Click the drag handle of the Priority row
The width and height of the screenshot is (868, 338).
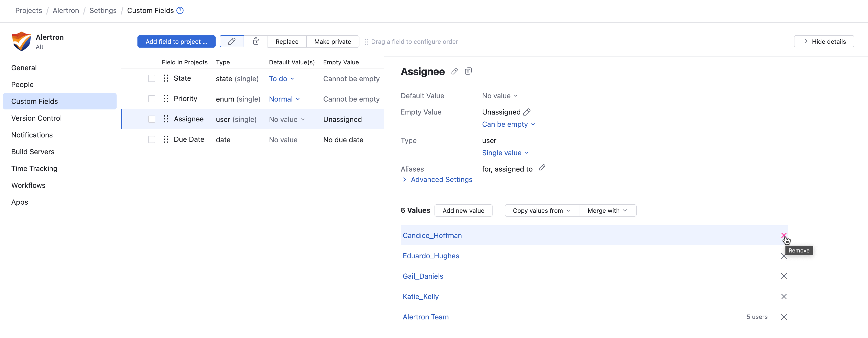click(166, 98)
